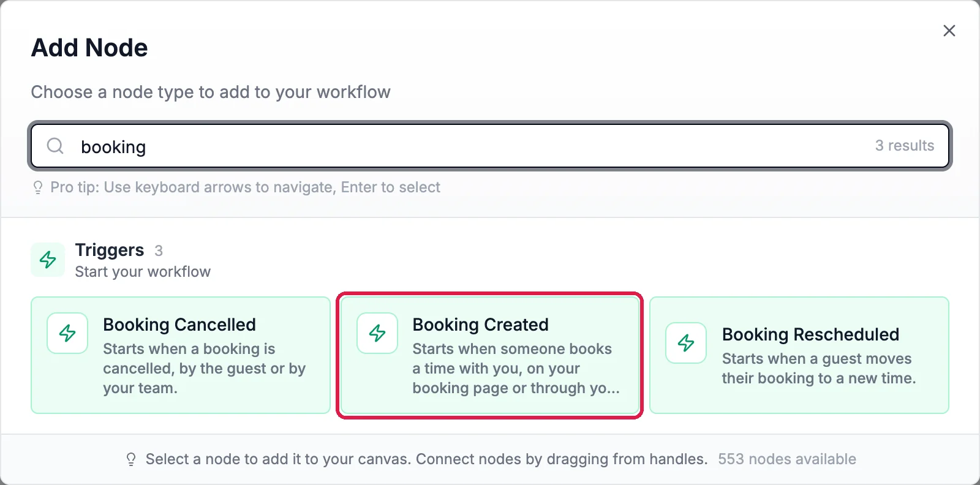Add the Booking Rescheduled trigger node

click(x=799, y=355)
